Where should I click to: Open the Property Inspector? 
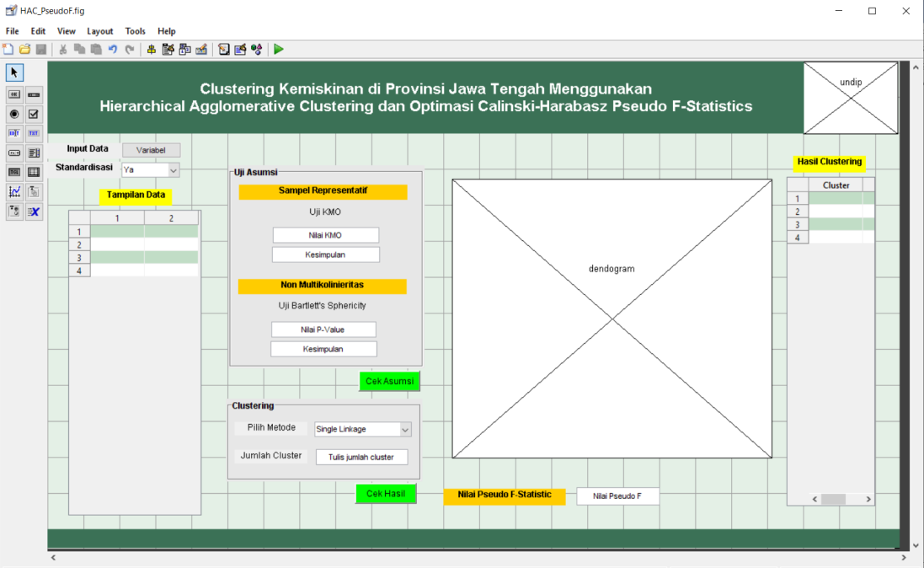point(240,50)
